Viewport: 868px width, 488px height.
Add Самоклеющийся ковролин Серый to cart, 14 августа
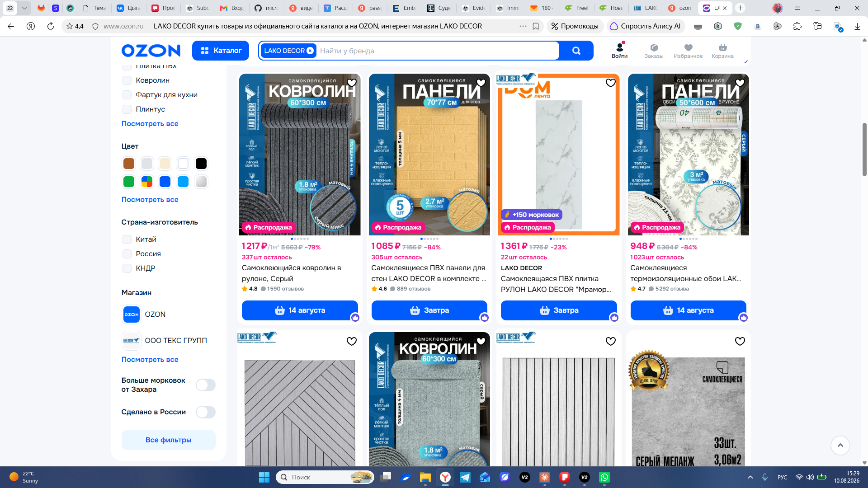pyautogui.click(x=300, y=310)
